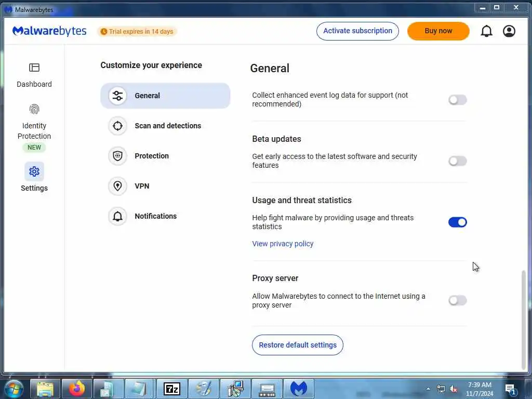532x399 pixels.
Task: Click Scan and detections crosshair icon
Action: 118,126
